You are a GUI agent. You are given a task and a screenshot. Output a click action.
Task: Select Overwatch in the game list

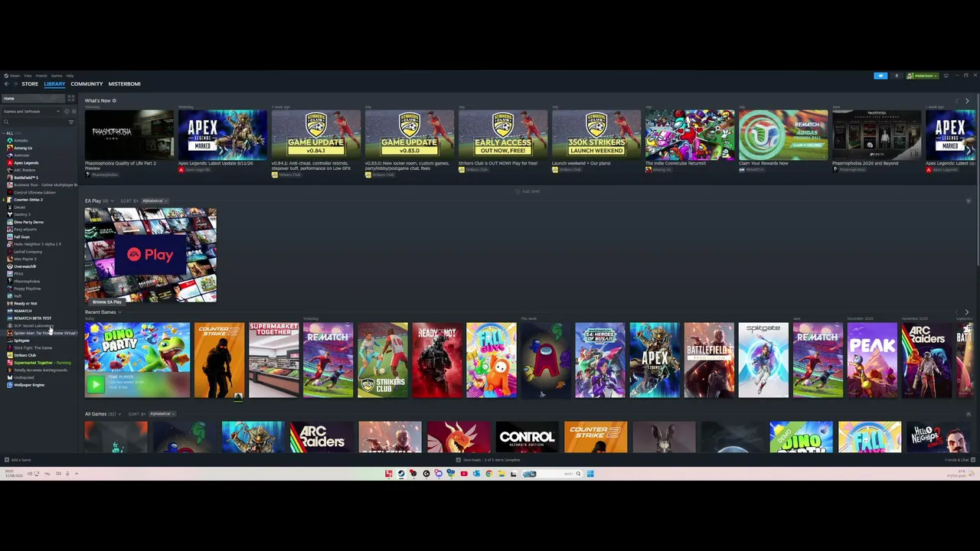24,266
